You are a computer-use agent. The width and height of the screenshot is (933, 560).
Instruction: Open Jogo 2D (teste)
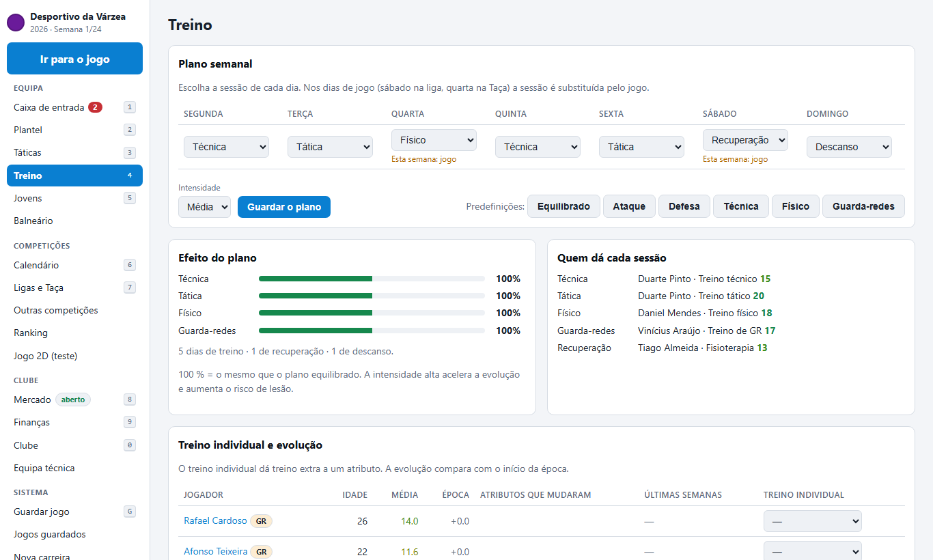74,356
